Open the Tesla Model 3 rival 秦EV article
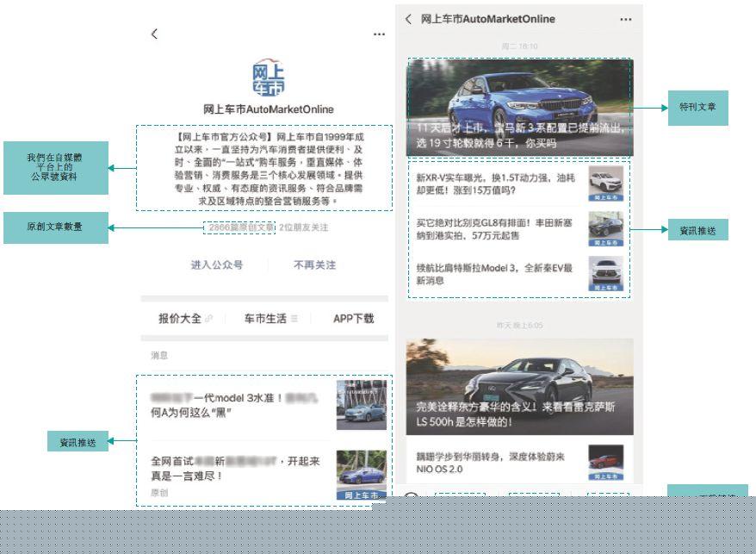 click(495, 274)
